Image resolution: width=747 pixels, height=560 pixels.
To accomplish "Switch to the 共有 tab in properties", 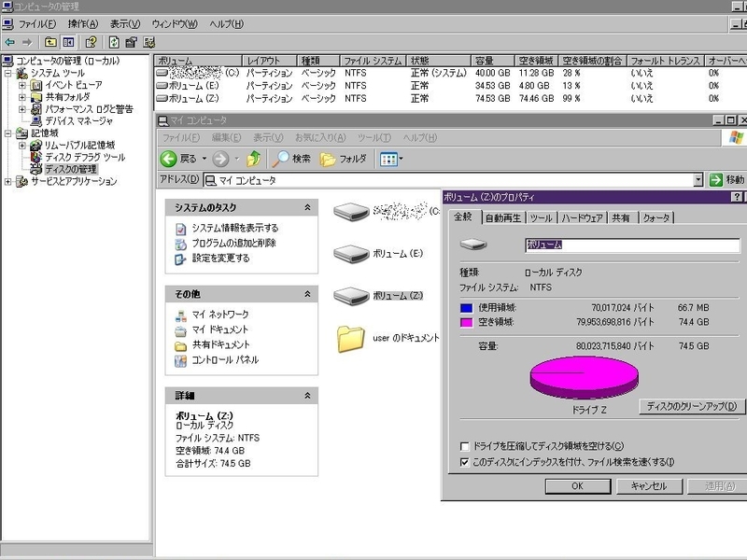I will point(621,218).
